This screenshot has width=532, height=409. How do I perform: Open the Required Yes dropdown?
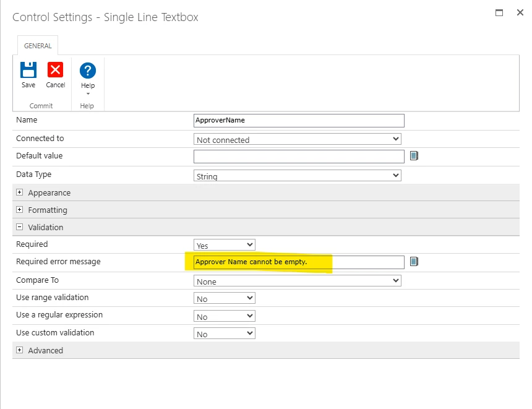click(225, 245)
